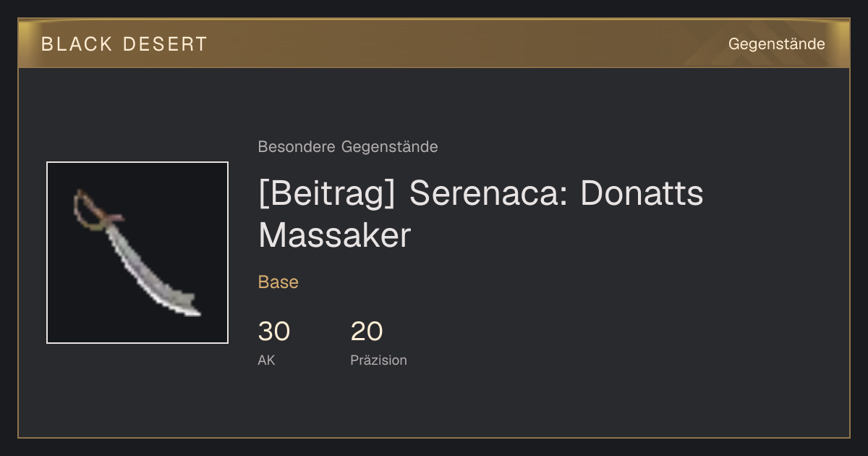This screenshot has height=456, width=868.
Task: Click the Präzision stat label
Action: 379,360
